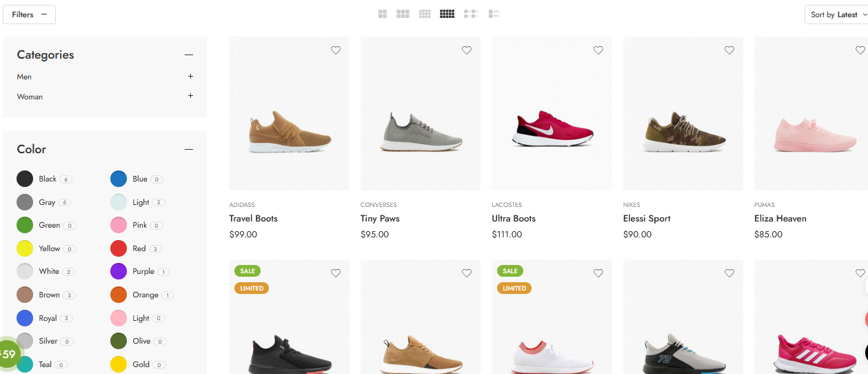Image resolution: width=868 pixels, height=374 pixels.
Task: Collapse the Color filter section
Action: tap(189, 149)
